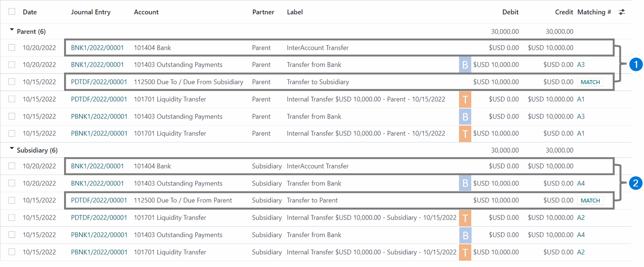Toggle the select-all checkbox in the header
Image resolution: width=644 pixels, height=267 pixels.
pos(12,11)
